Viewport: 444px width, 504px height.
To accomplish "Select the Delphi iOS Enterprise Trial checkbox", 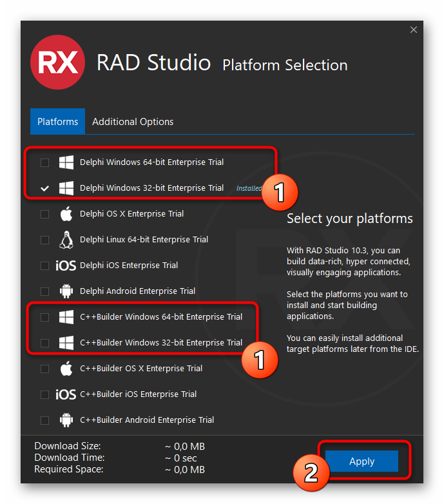I will 44,266.
